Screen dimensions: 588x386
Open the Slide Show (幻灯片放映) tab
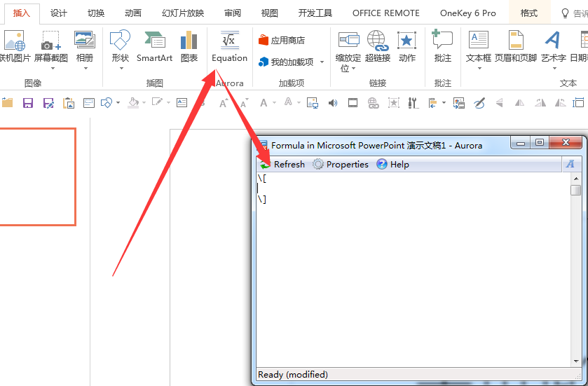[183, 13]
